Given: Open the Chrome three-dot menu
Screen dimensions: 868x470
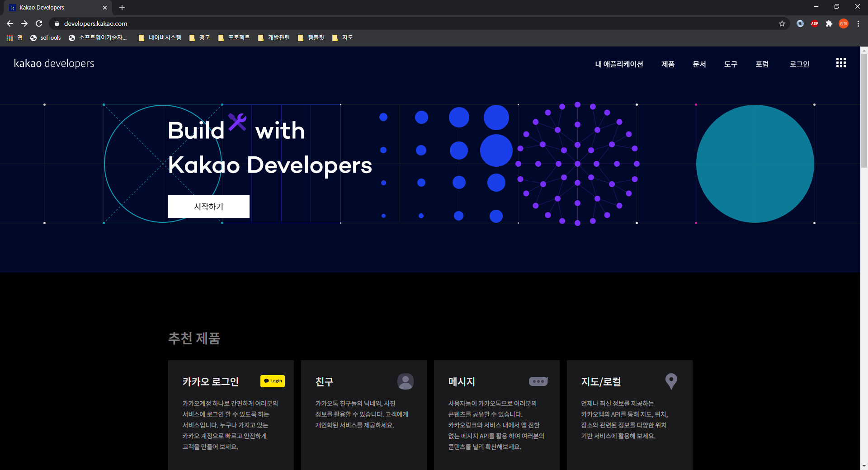Looking at the screenshot, I should [x=858, y=23].
